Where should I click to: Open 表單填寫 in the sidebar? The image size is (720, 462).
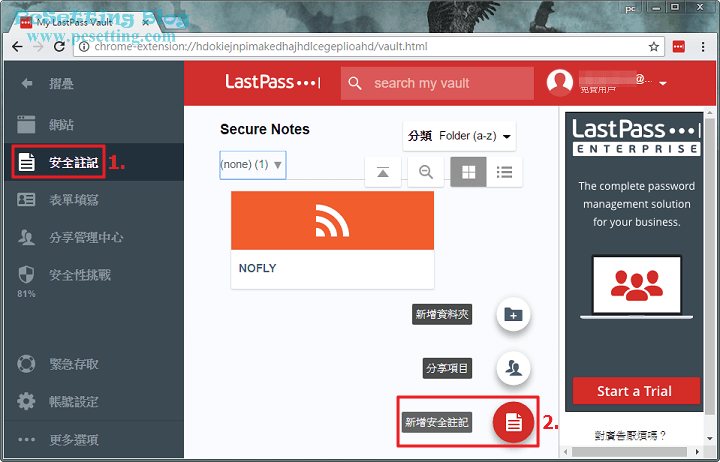coord(73,200)
